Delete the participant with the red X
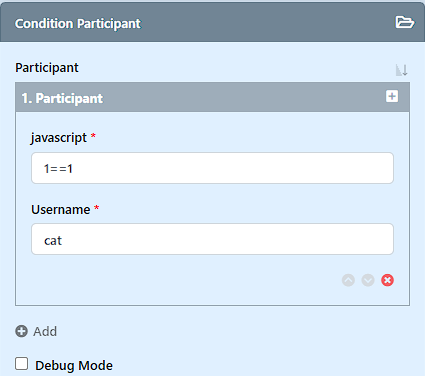Viewport: 425px width, 376px height. point(388,280)
